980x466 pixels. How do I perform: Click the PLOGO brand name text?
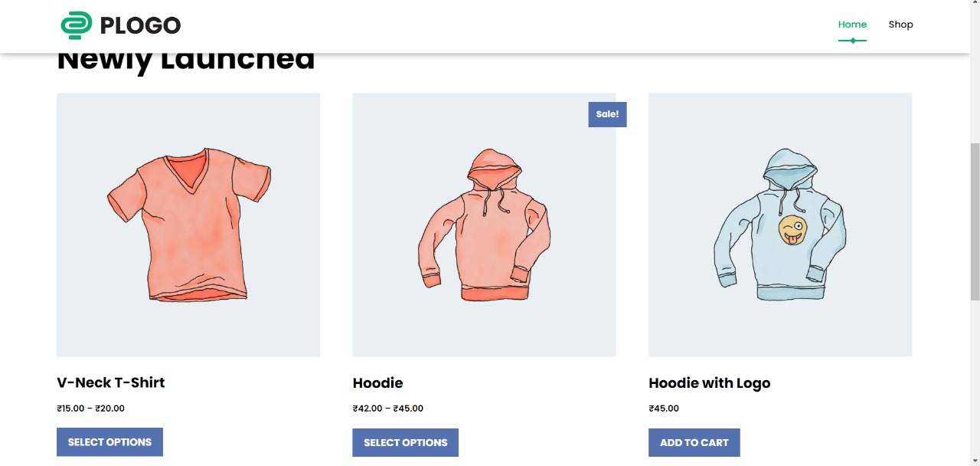140,25
